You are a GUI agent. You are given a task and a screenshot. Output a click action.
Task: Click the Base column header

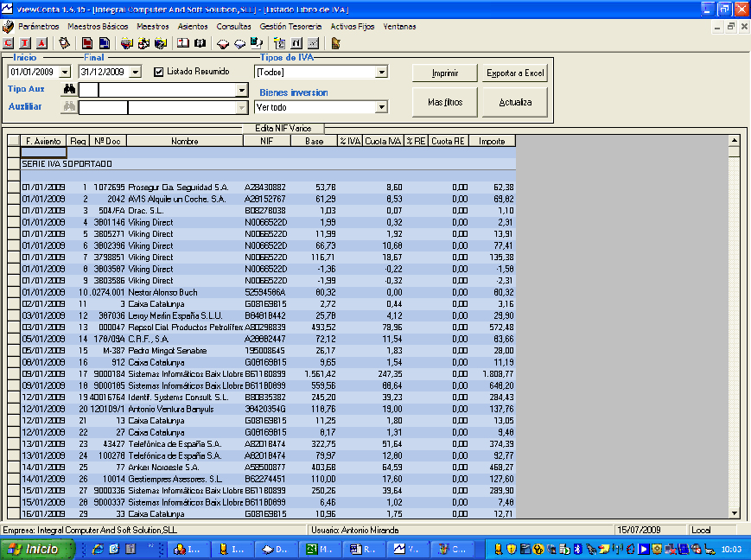point(314,141)
